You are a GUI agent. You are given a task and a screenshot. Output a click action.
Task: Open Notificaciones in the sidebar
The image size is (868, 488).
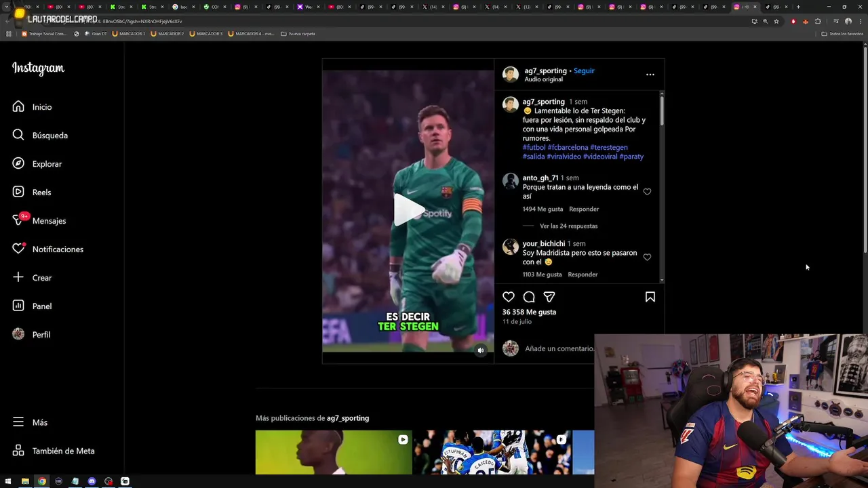(48, 249)
